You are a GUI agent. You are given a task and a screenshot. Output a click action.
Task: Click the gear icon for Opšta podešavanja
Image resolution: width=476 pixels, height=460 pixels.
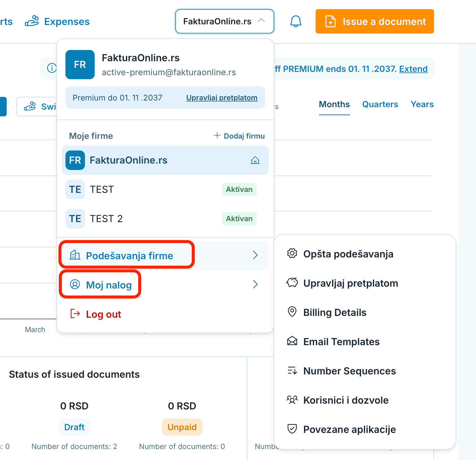click(292, 253)
